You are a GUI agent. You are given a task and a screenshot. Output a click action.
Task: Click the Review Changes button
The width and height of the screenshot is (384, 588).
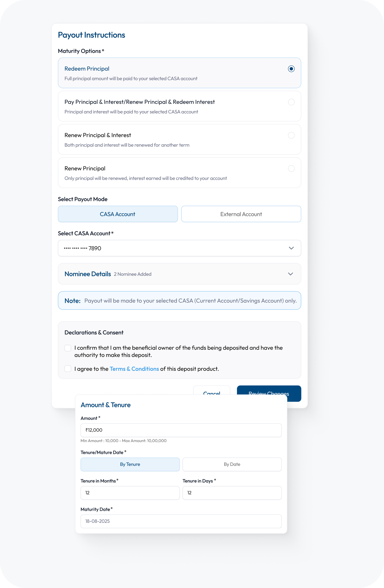click(x=269, y=390)
